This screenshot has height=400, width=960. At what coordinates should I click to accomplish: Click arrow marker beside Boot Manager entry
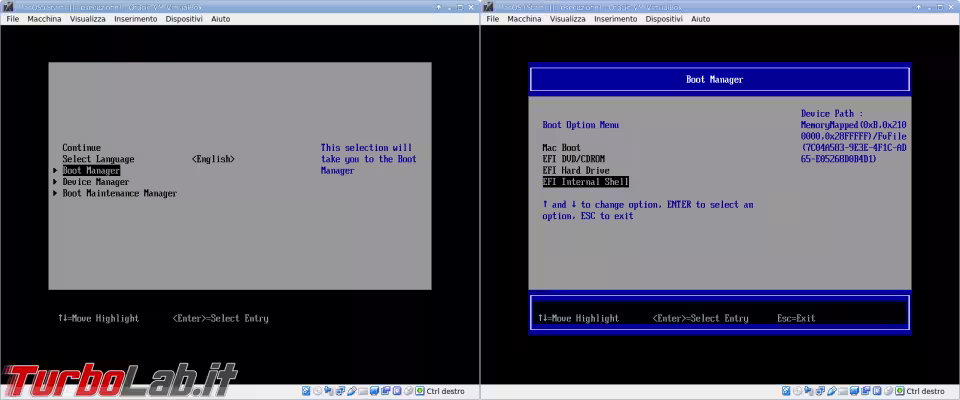pos(56,171)
